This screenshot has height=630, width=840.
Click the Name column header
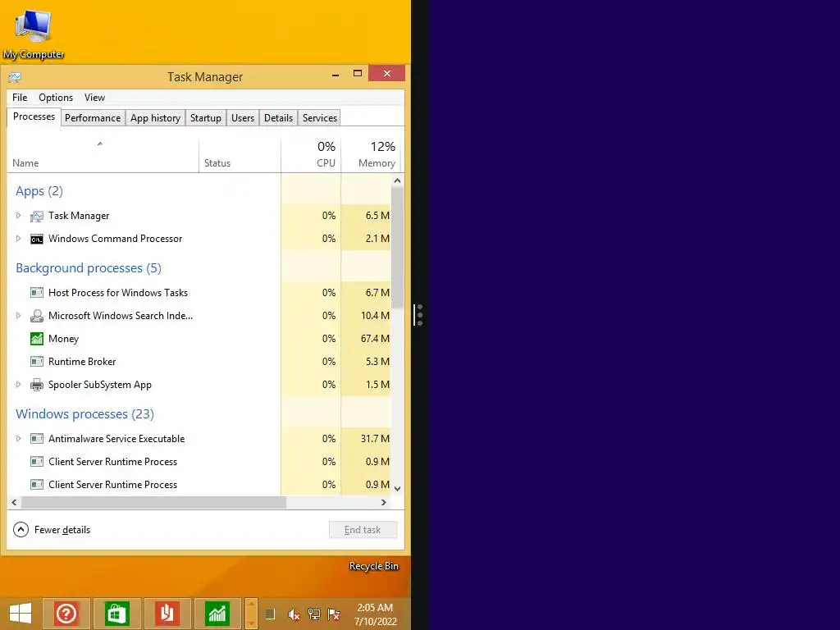pyautogui.click(x=103, y=154)
